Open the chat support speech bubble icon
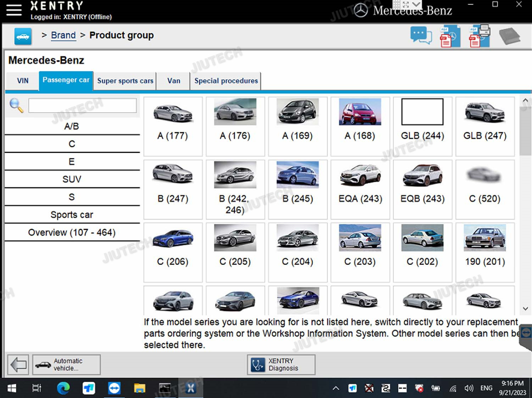Image resolution: width=532 pixels, height=398 pixels. point(421,36)
